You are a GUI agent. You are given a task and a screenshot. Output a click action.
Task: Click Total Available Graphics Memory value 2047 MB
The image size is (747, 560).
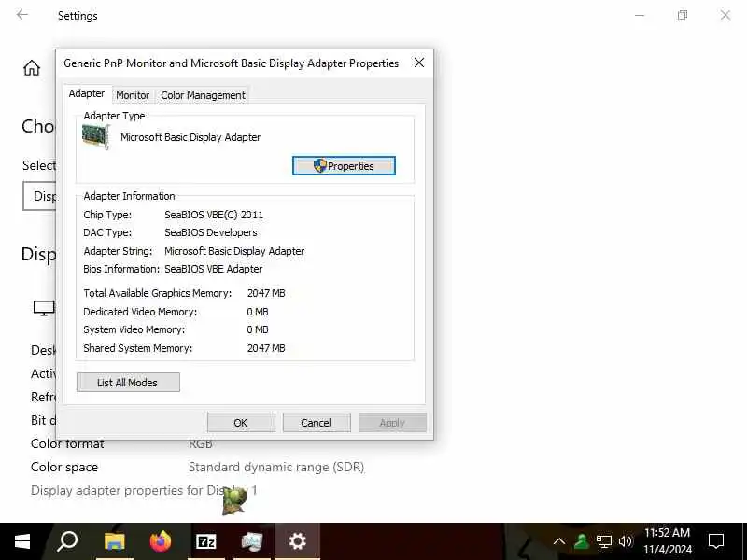pos(266,293)
